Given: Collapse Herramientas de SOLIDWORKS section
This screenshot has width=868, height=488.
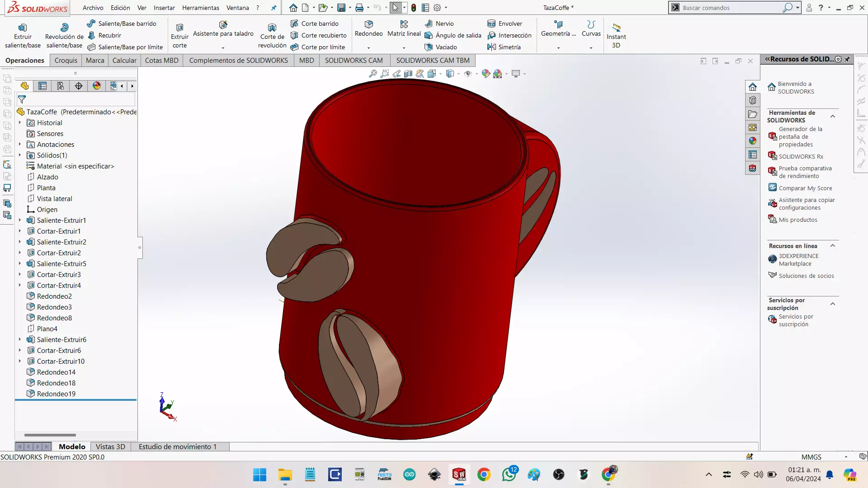Looking at the screenshot, I should tap(833, 117).
